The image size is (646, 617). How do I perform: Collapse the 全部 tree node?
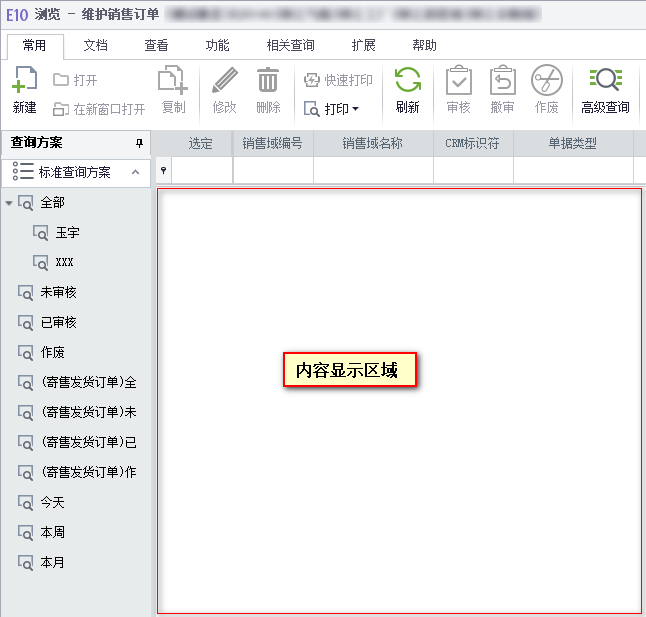(x=9, y=203)
